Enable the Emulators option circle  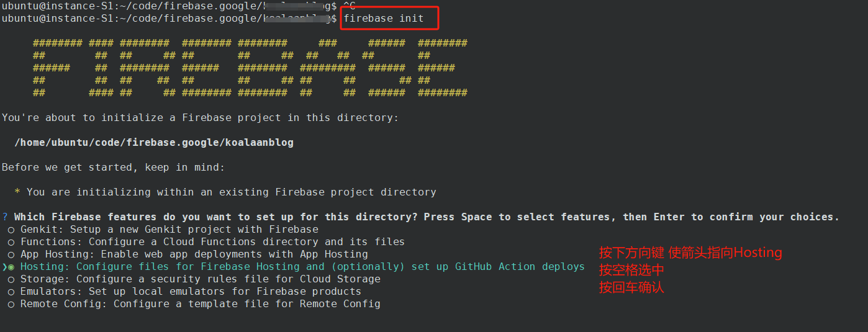click(x=11, y=292)
